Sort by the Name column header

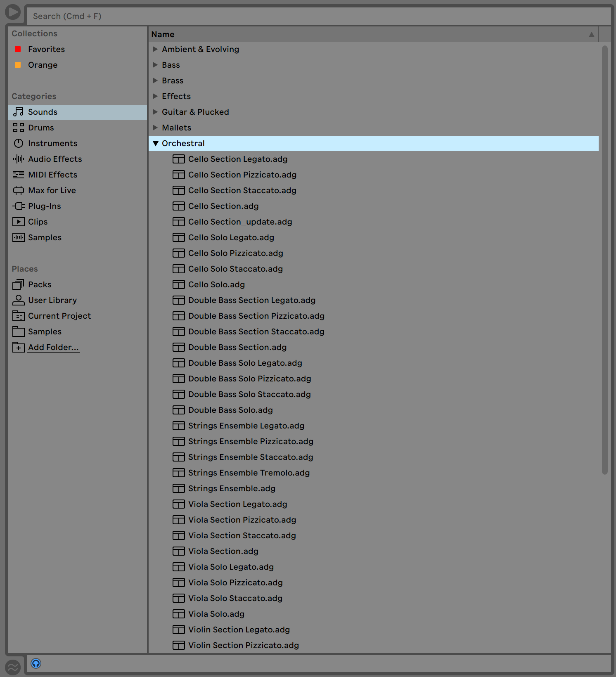[163, 34]
